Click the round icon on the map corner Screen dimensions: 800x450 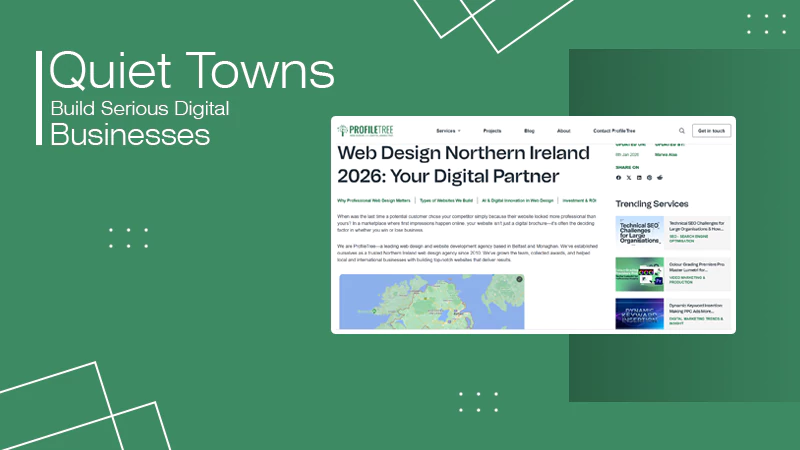tap(519, 279)
